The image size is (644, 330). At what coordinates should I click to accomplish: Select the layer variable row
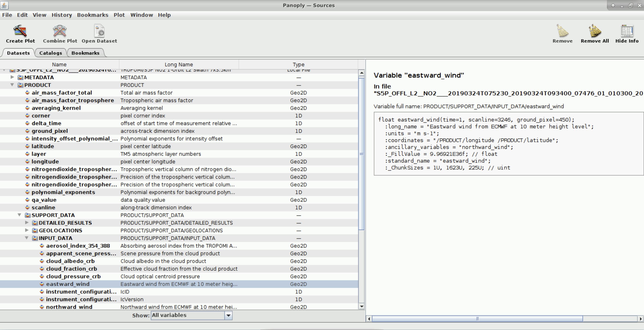(179, 154)
